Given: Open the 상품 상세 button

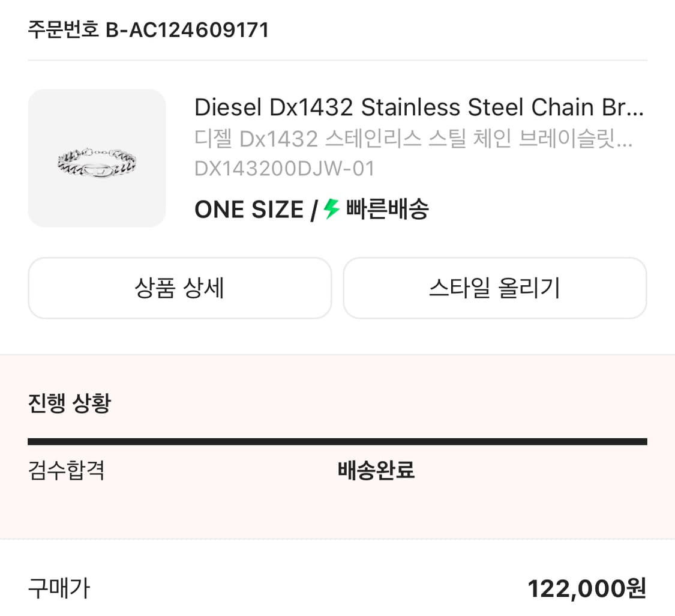Looking at the screenshot, I should (x=179, y=288).
